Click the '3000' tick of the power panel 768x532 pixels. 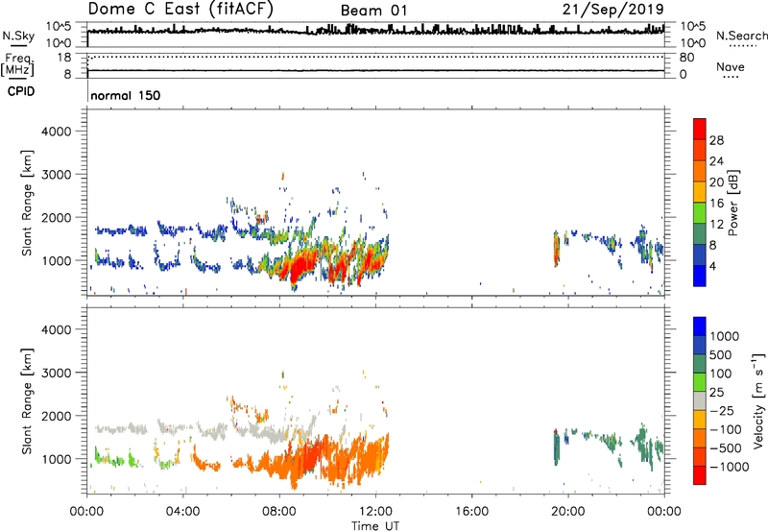(57, 175)
